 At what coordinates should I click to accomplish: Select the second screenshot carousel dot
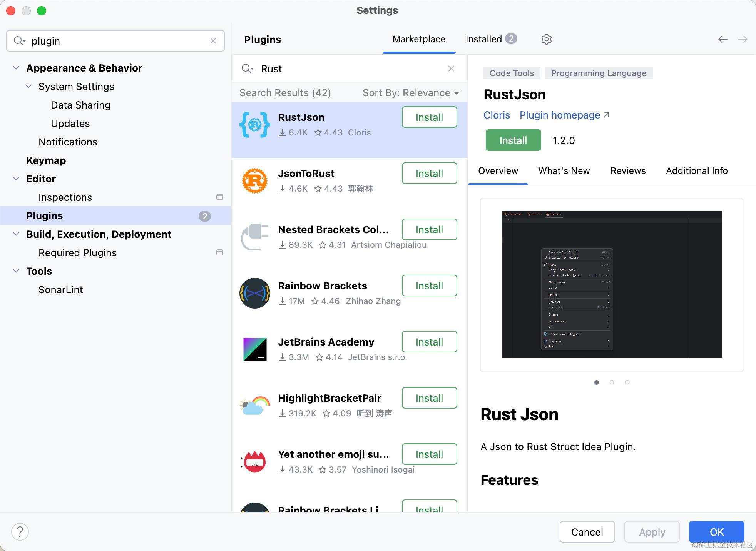coord(612,382)
